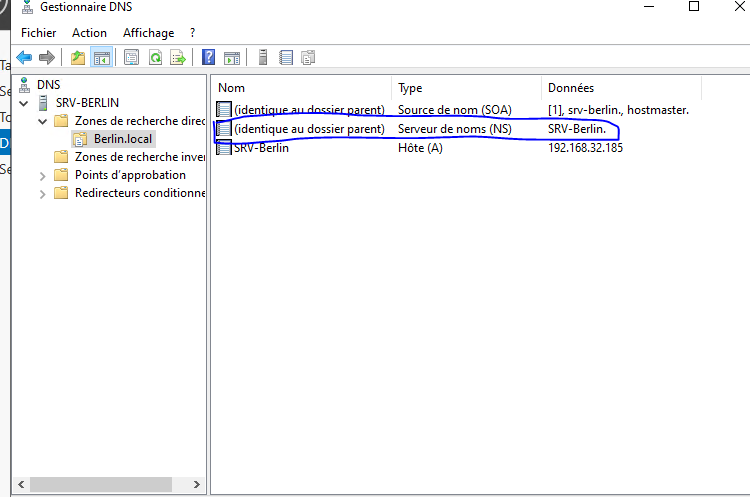Toggle the console tree show/hide icon
This screenshot has width=750, height=497.
101,58
